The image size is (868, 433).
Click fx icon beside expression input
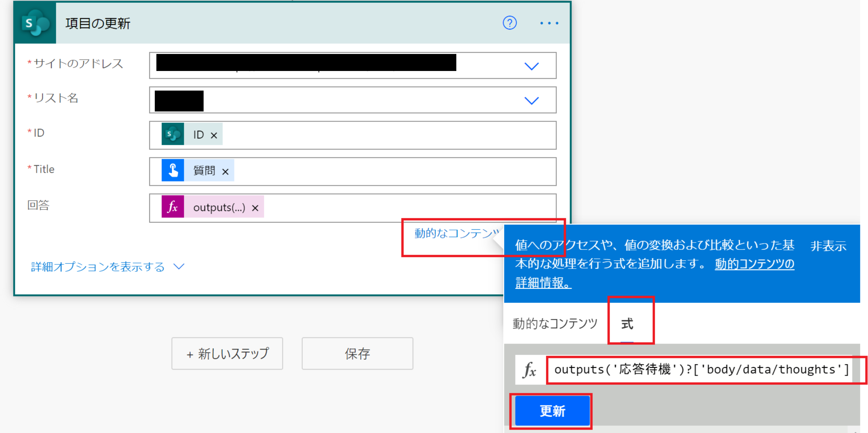pyautogui.click(x=530, y=370)
